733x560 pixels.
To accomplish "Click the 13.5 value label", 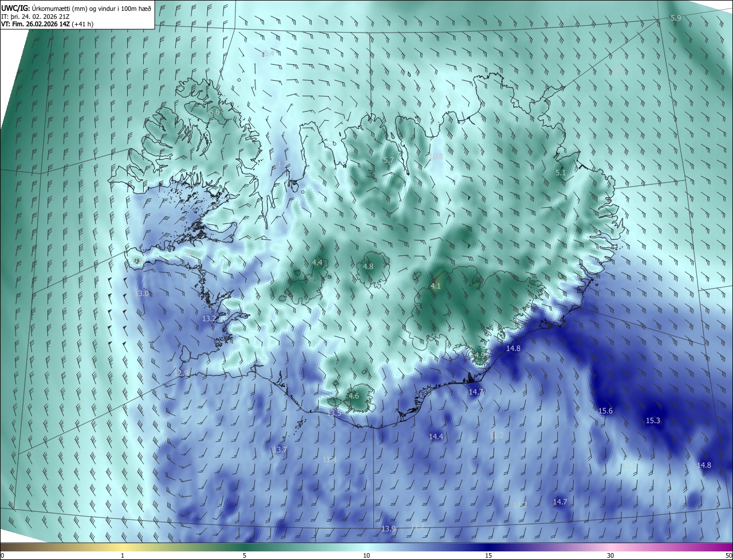I will pyautogui.click(x=334, y=413).
